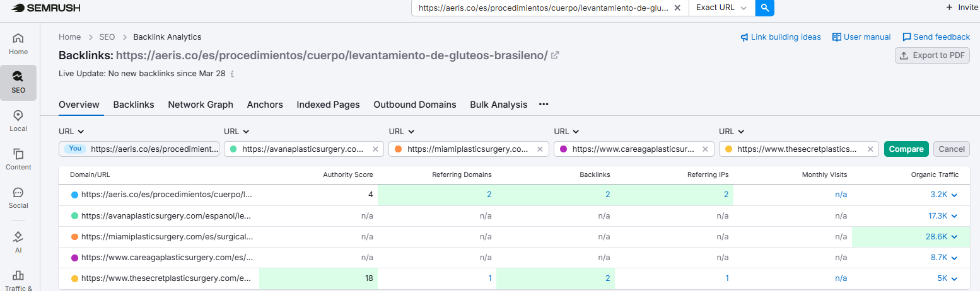Click Send feedback
Screen dimensions: 980x291
936,37
